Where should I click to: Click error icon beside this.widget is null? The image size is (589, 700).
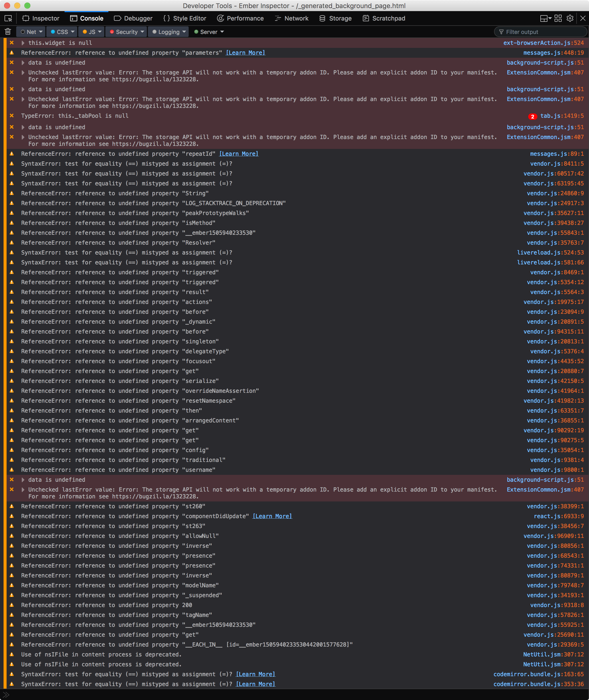pos(12,43)
